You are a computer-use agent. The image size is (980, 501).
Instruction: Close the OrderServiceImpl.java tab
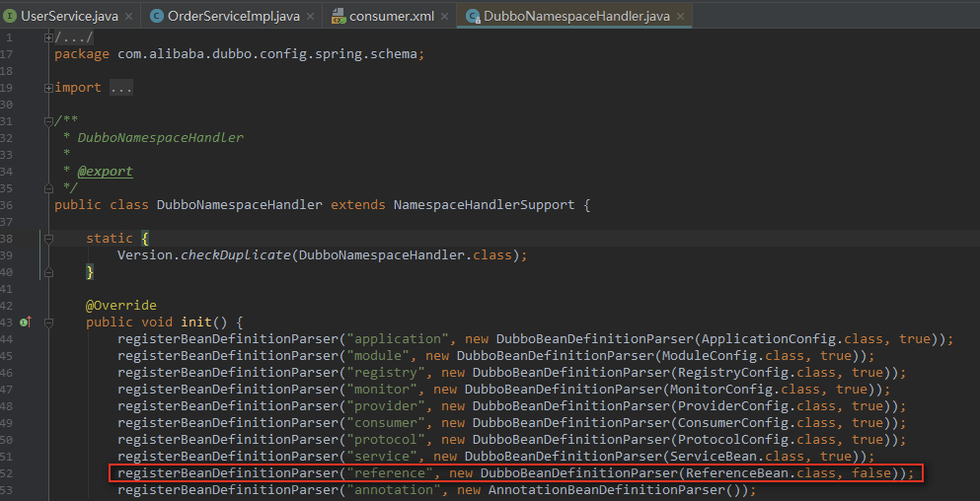click(311, 17)
